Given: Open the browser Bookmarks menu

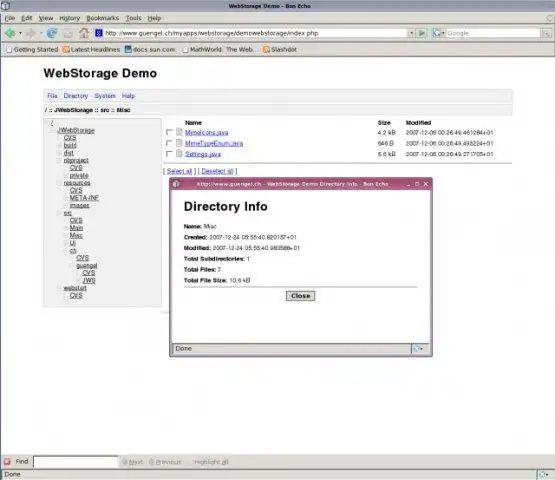Looking at the screenshot, I should (x=103, y=18).
